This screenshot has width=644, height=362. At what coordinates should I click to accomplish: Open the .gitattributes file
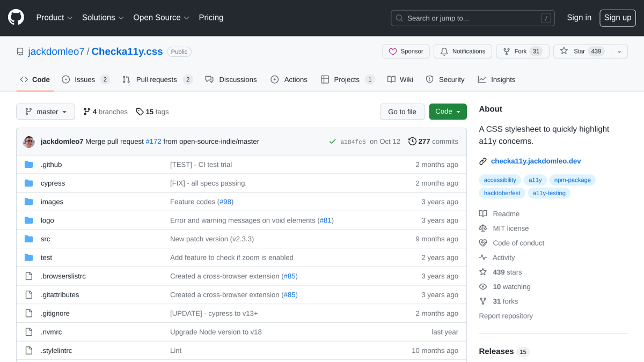click(x=60, y=295)
